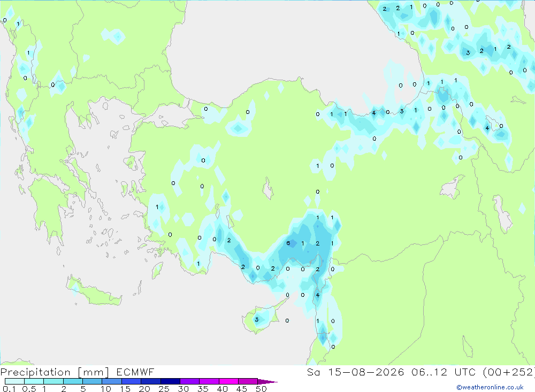Screen dimensions: 535x392
Task: Pick the legend swatch between 10 and 15
Action: pyautogui.click(x=112, y=381)
